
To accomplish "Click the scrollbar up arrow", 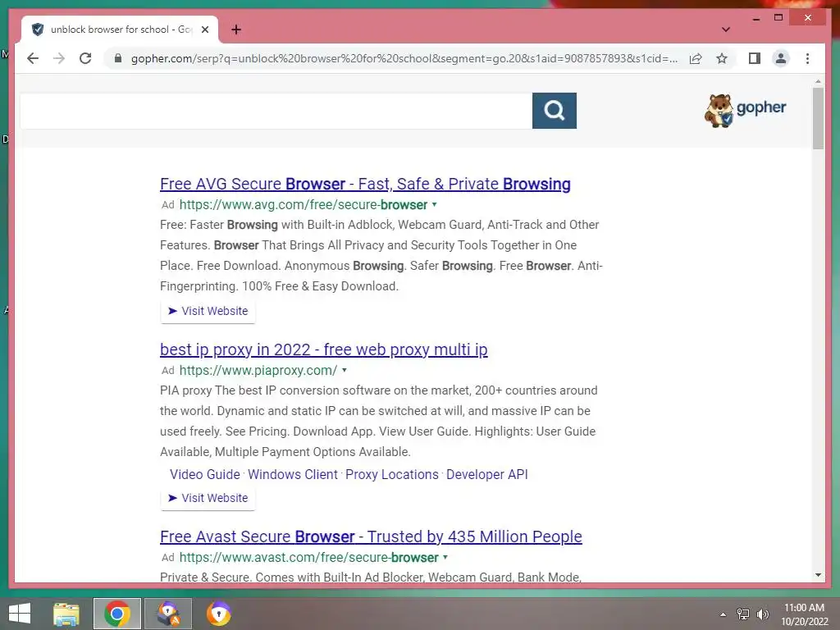I will 818,81.
